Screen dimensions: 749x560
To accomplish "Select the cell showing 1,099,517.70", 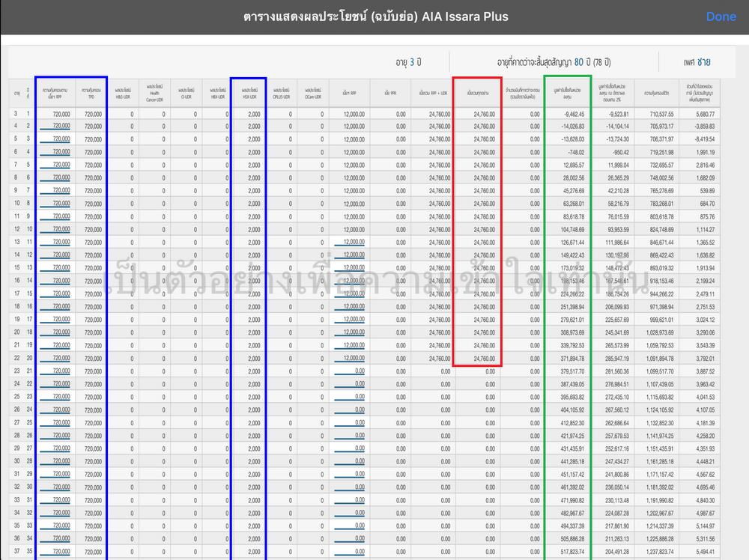I will pyautogui.click(x=660, y=371).
